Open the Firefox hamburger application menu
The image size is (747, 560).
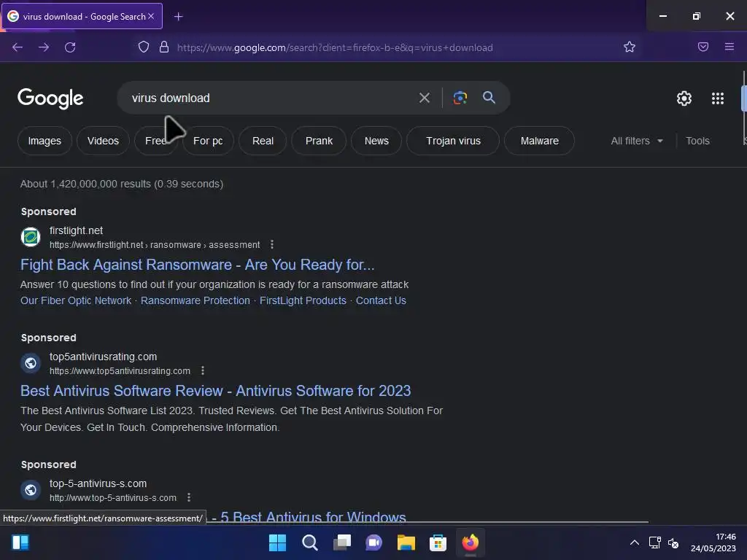click(729, 47)
